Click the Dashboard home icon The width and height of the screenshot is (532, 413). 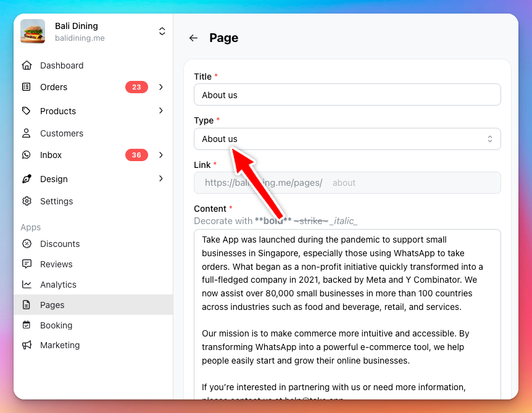coord(27,65)
